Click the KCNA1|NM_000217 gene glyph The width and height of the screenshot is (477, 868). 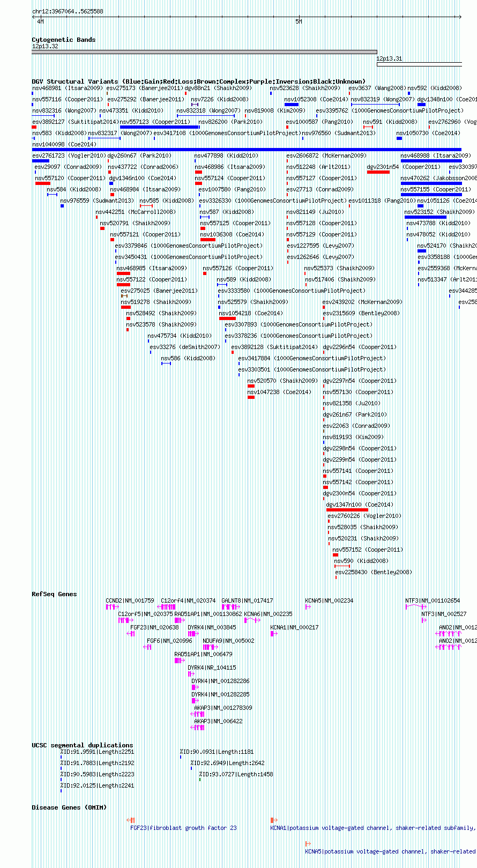coord(274,634)
